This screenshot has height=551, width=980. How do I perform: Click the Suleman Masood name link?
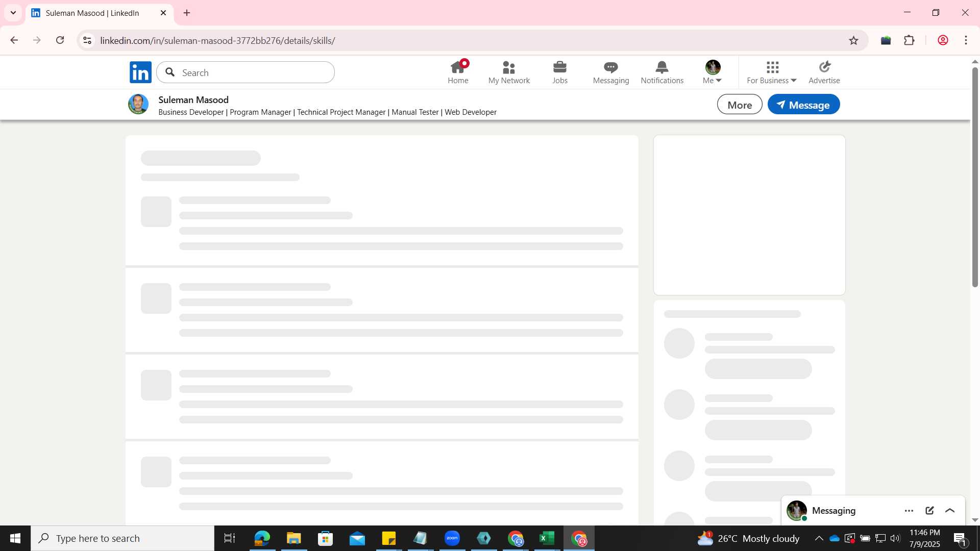point(193,99)
